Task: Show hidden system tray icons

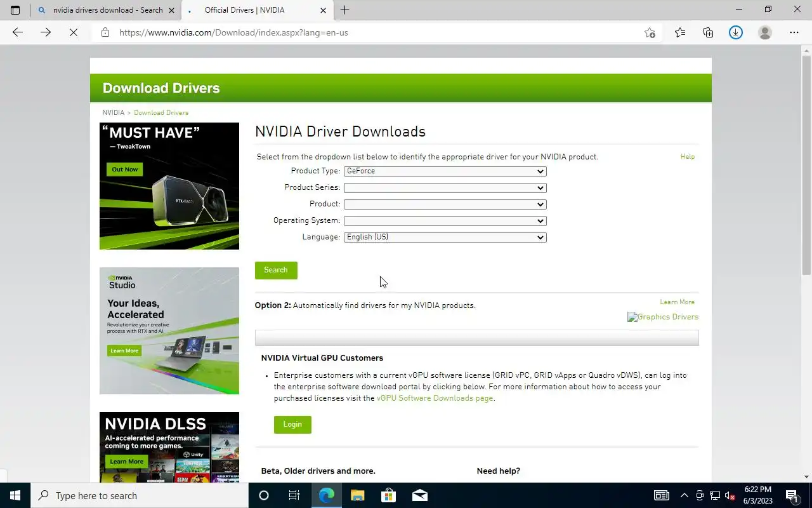Action: point(684,495)
